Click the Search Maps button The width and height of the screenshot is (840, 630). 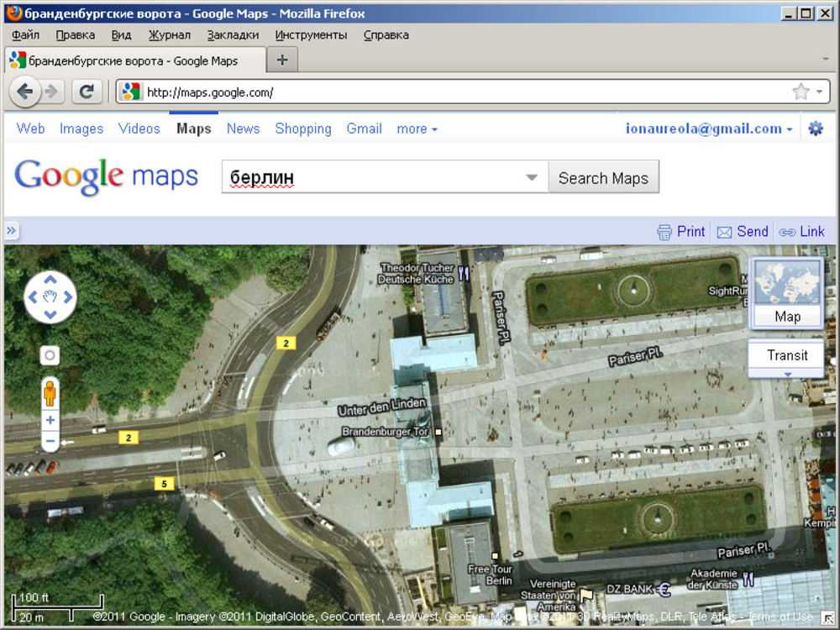tap(603, 177)
